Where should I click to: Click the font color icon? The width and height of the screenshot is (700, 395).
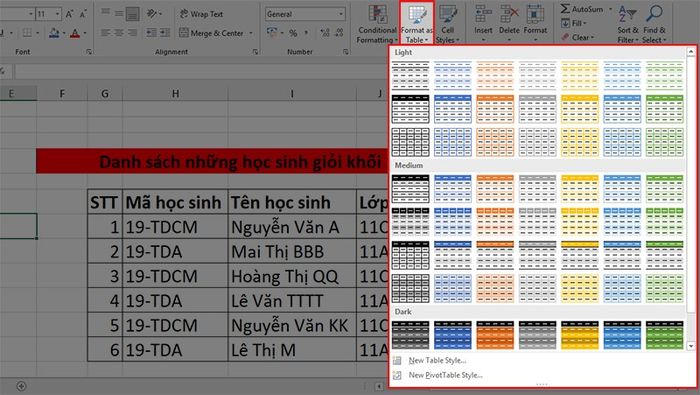pyautogui.click(x=75, y=33)
